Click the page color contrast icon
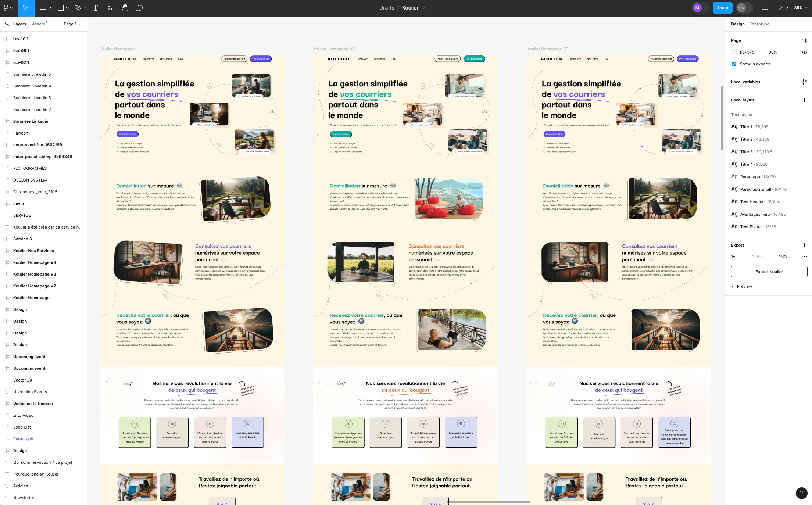Image resolution: width=812 pixels, height=505 pixels. pyautogui.click(x=804, y=40)
